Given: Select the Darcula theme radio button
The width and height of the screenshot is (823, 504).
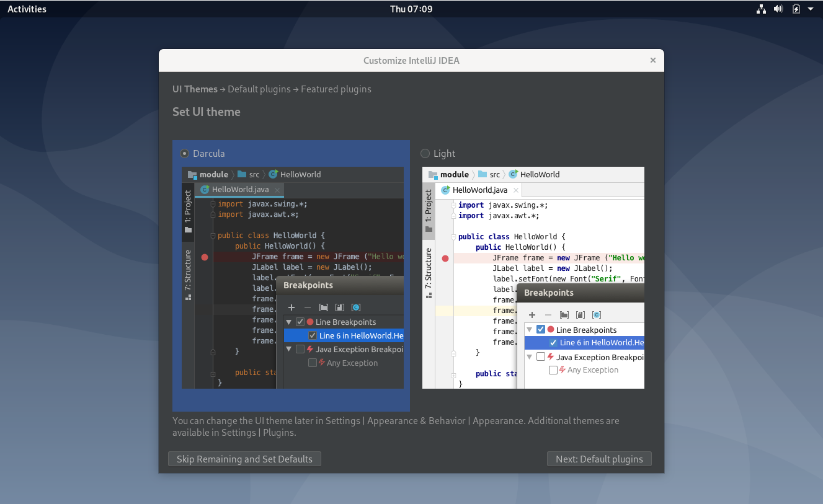Looking at the screenshot, I should (x=184, y=153).
